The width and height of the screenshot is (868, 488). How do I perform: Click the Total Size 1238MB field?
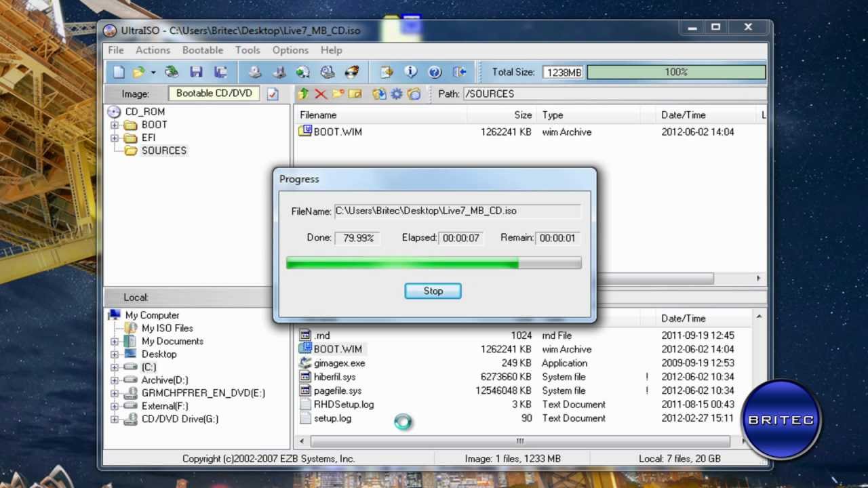coord(563,72)
